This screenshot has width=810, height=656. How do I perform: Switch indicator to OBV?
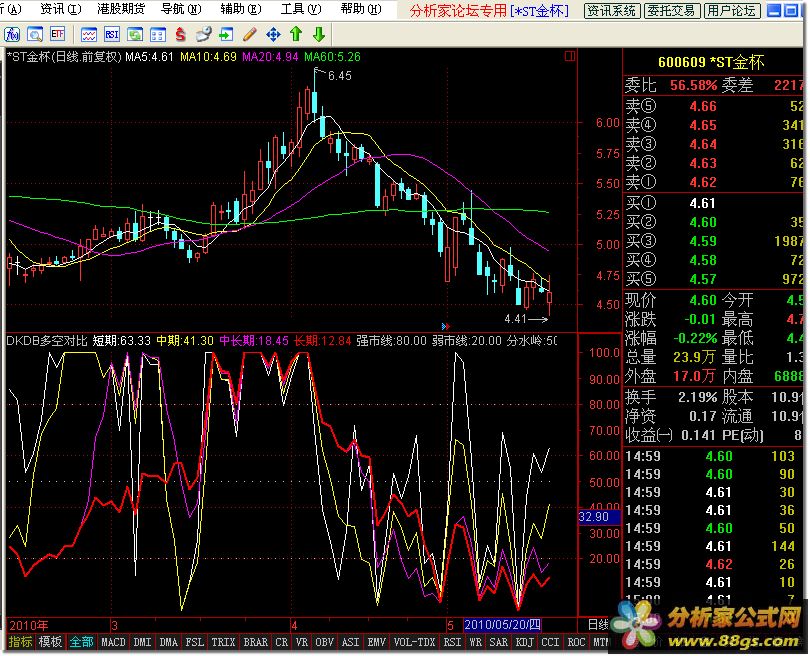tap(324, 642)
